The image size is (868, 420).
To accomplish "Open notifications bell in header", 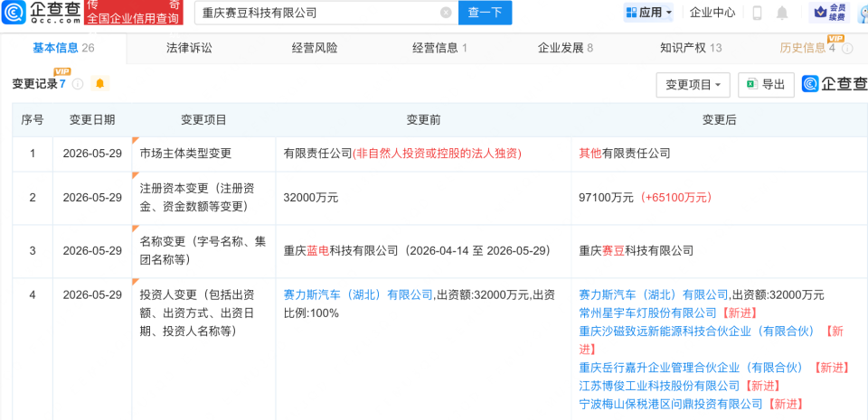I will click(781, 13).
